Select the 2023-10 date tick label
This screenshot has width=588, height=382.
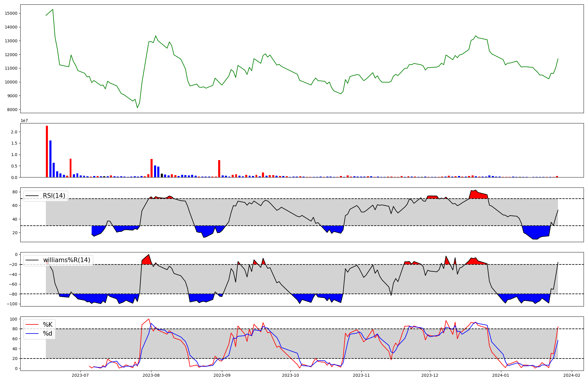290,375
